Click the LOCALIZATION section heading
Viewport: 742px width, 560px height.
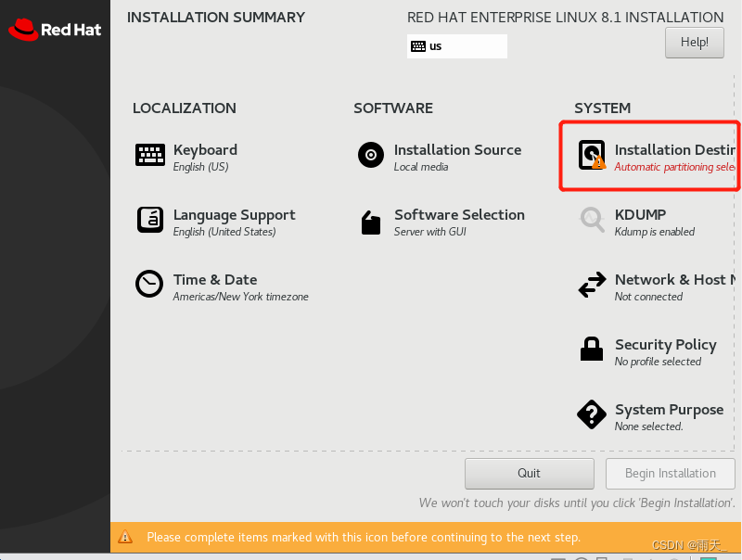(x=185, y=108)
